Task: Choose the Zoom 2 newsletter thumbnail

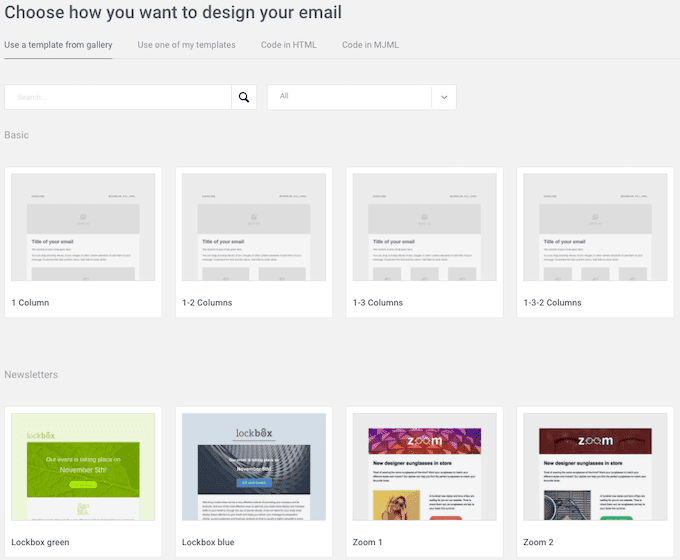Action: (x=595, y=467)
